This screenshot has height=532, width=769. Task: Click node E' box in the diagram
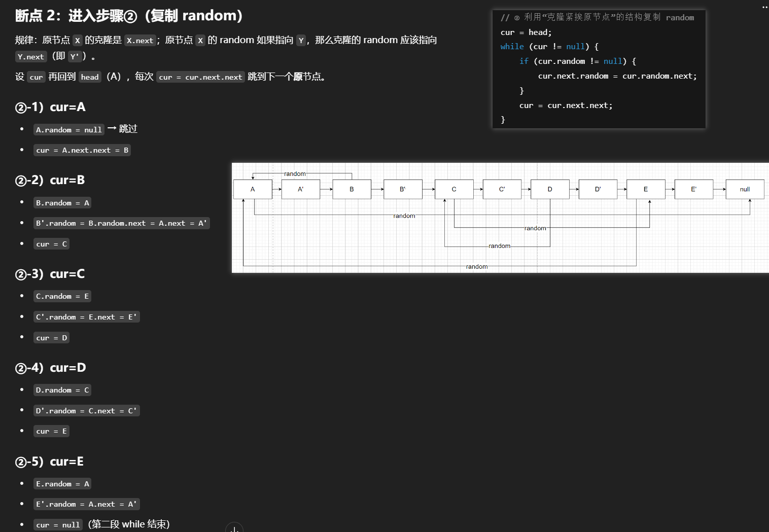click(x=693, y=189)
